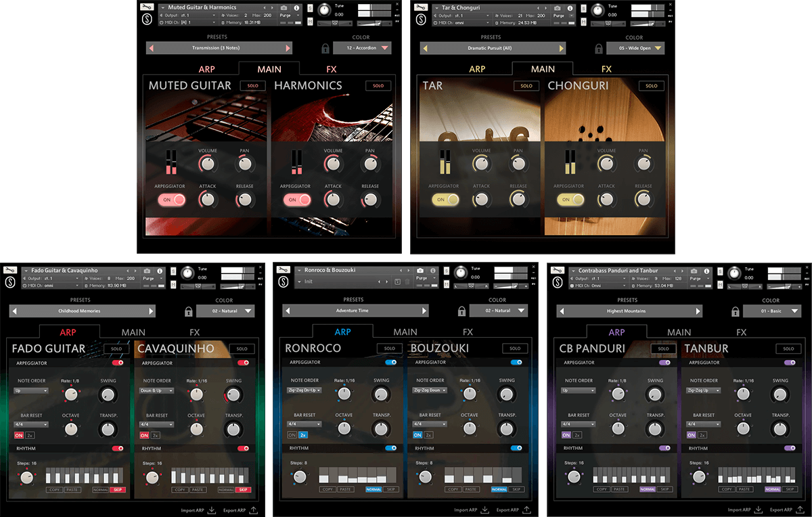The height and width of the screenshot is (517, 812).
Task: Open the MAIN tab in Fado Guitar & Cavaquinho
Action: [x=133, y=332]
